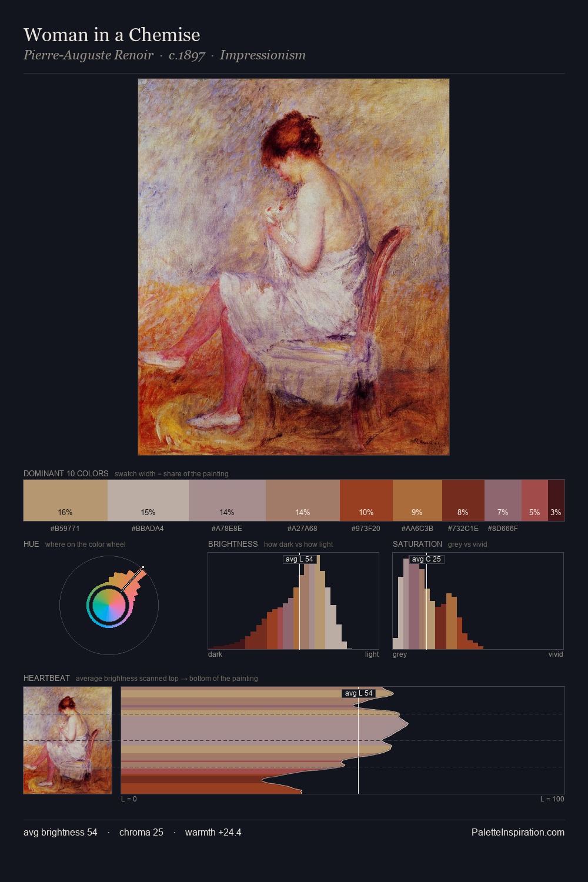Click the hex code #973F20

[366, 529]
